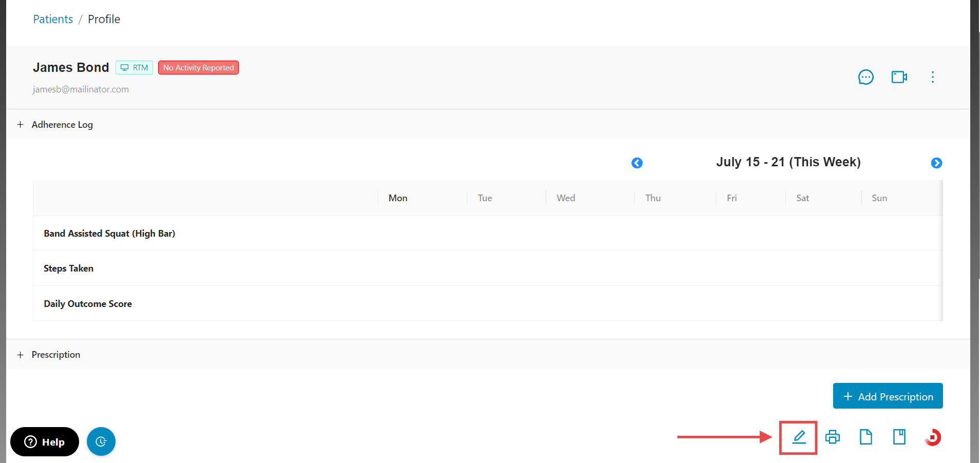This screenshot has width=980, height=463.
Task: Start a video call with patient
Action: point(899,77)
